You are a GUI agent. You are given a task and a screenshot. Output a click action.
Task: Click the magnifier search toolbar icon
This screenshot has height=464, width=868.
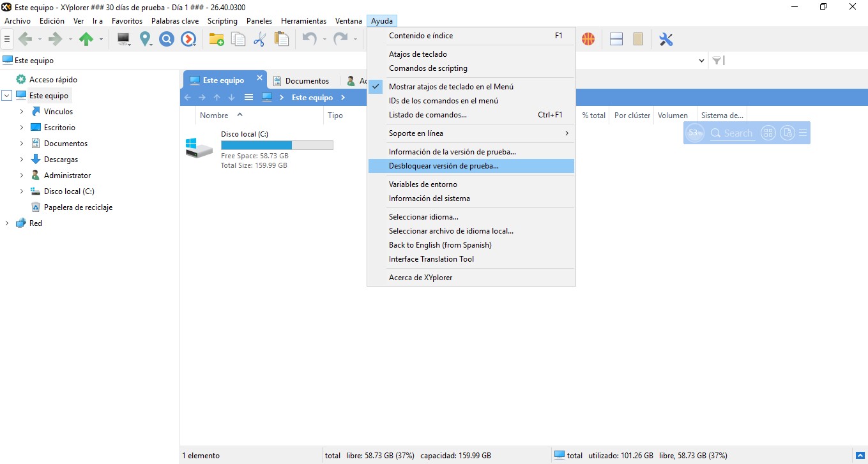coord(167,39)
